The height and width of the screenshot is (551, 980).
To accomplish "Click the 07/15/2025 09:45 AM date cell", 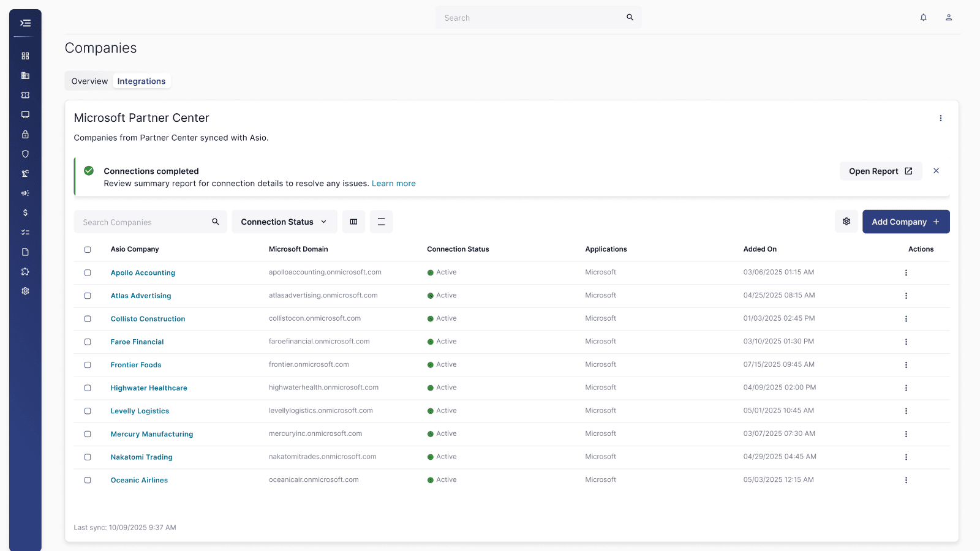I will pos(779,364).
